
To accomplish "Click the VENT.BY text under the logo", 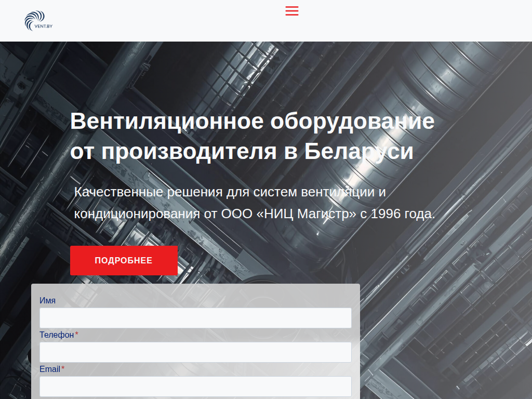I will click(44, 26).
